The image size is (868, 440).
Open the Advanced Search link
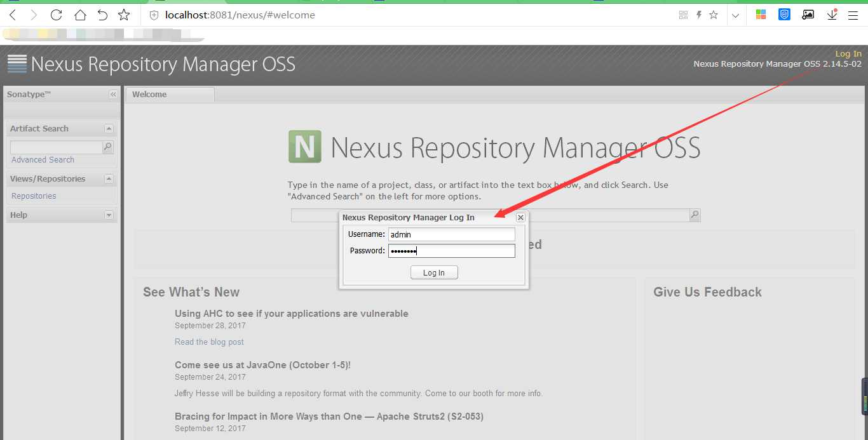(43, 160)
